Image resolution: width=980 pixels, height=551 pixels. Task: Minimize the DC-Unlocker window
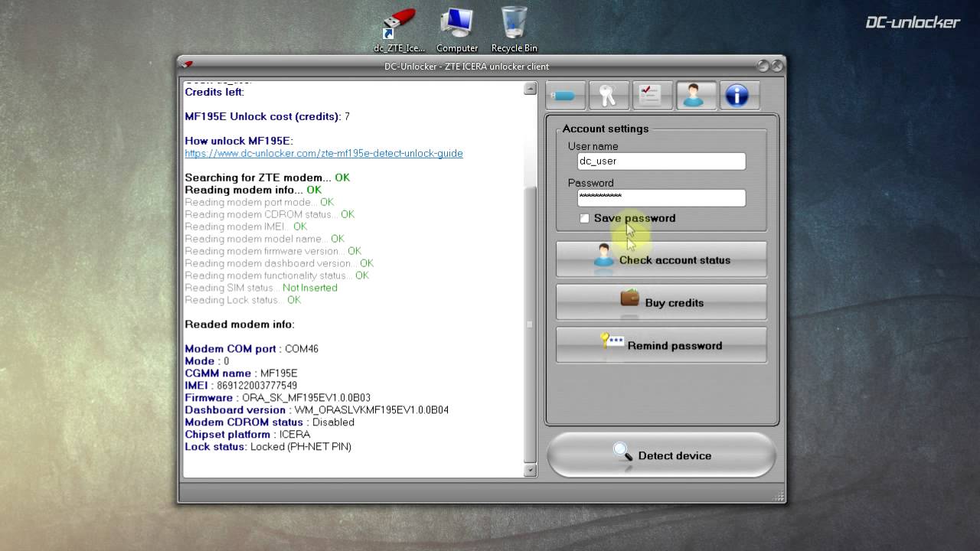pos(763,67)
